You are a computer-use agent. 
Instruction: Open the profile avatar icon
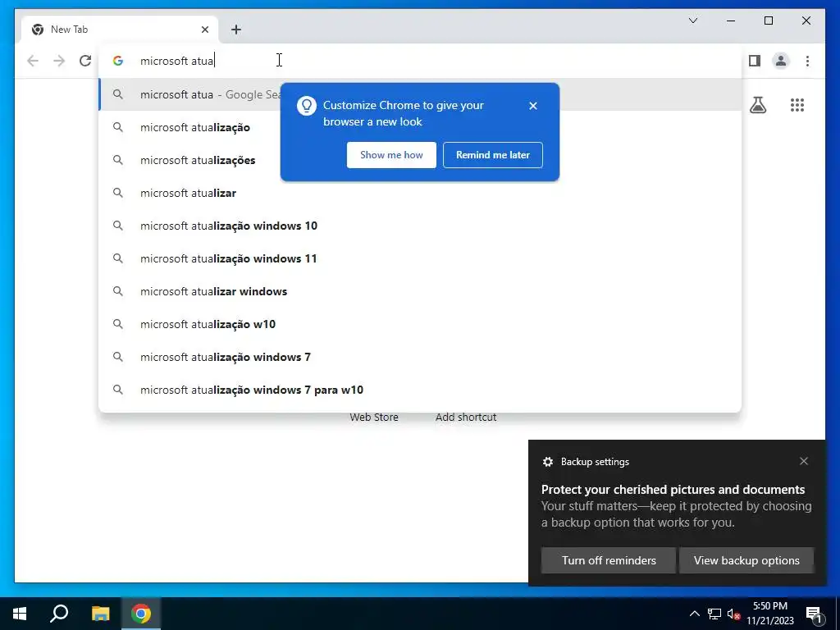[x=781, y=61]
